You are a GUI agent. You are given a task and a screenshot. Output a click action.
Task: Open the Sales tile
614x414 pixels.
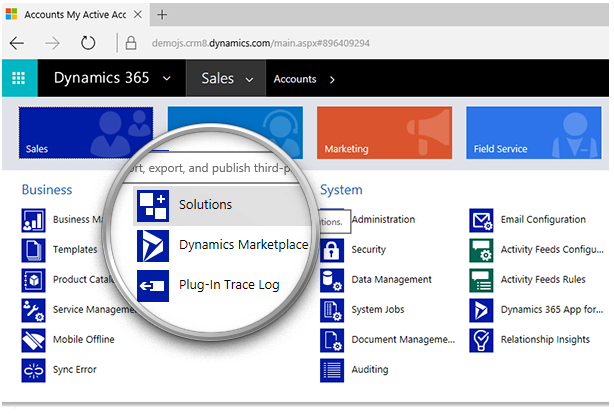86,133
